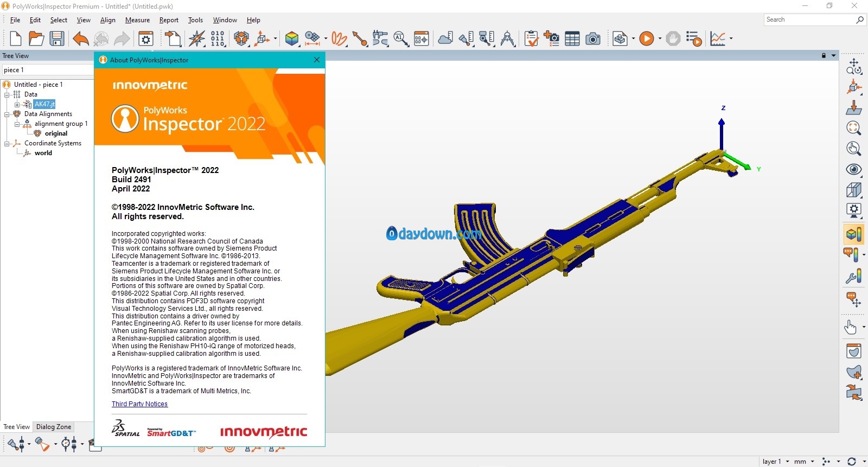Click the lock icon atop the 3D view
This screenshot has width=868, height=467.
[824, 56]
